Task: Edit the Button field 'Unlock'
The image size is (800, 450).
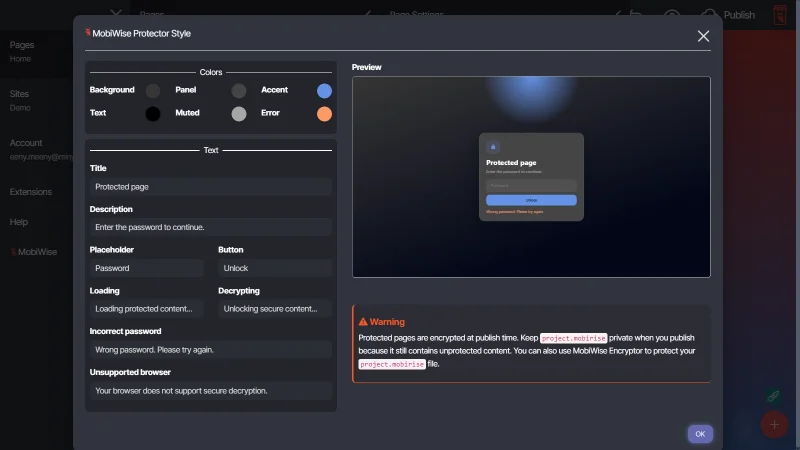Action: [x=275, y=268]
